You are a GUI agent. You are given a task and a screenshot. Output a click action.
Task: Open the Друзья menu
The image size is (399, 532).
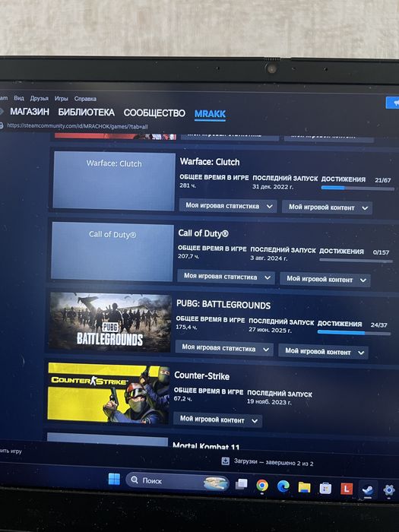[40, 98]
